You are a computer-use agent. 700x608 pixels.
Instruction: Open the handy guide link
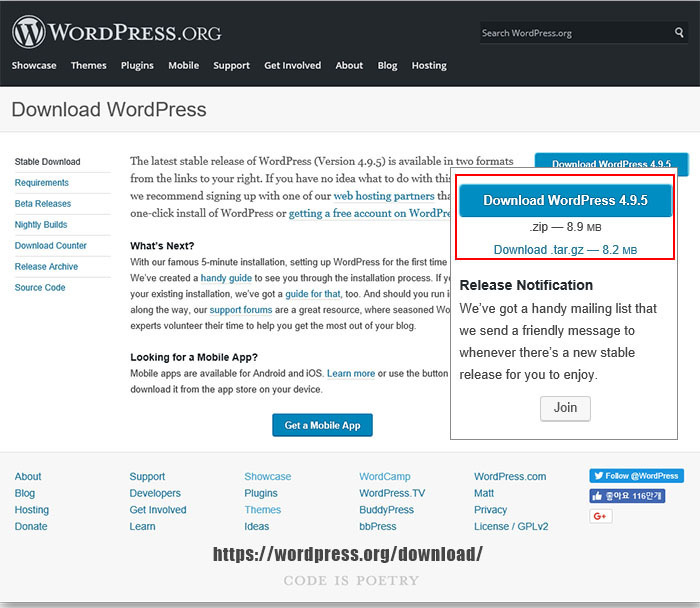pyautogui.click(x=226, y=278)
